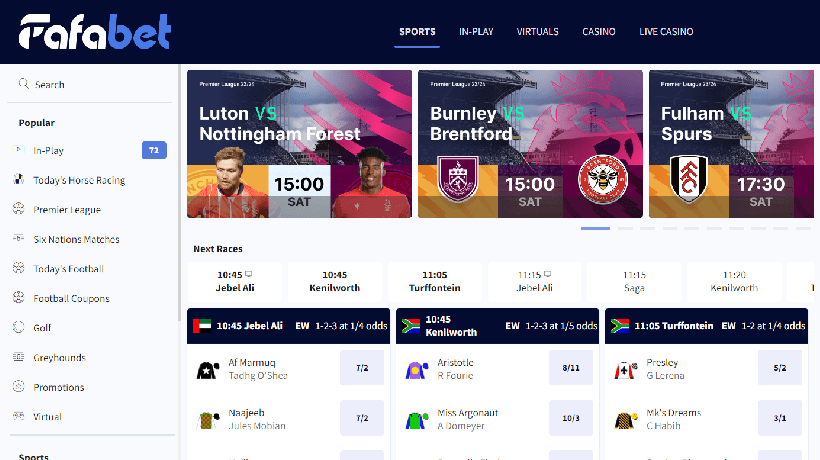Click the horse icon beside Today's Horse Racing
Viewport: 820px width, 460px height.
click(x=19, y=180)
